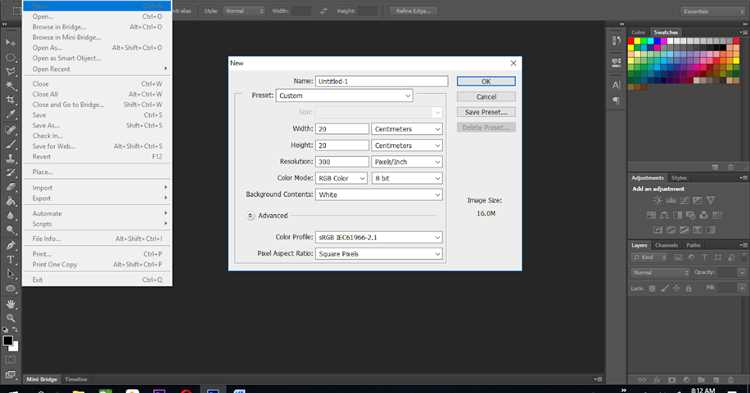
Task: Select the Eyedropper tool
Action: pos(10,115)
